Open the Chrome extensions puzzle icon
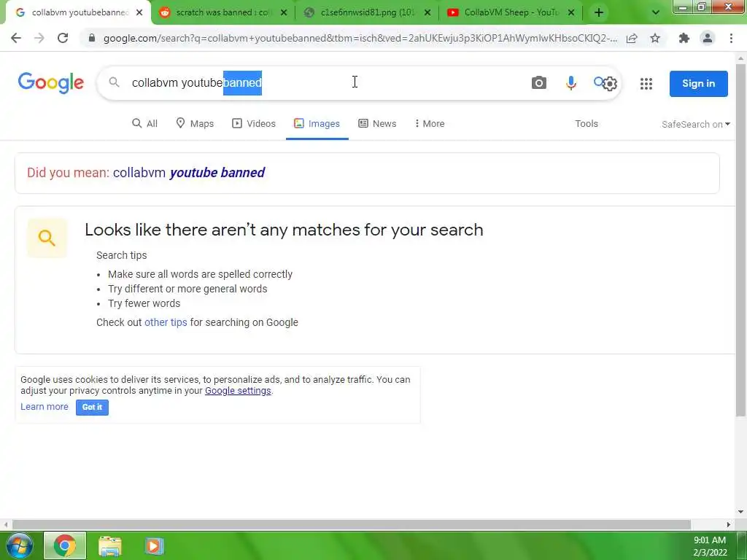The width and height of the screenshot is (747, 560). click(x=684, y=38)
